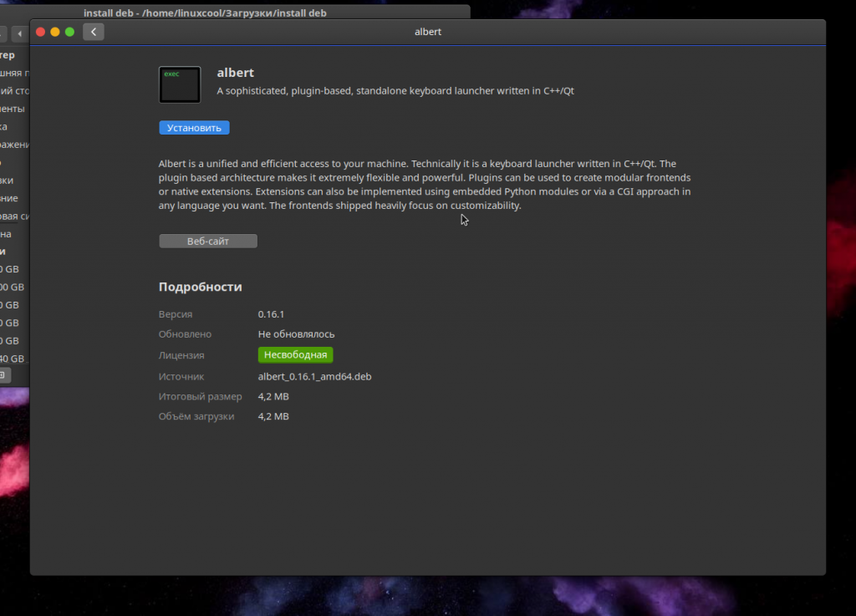Click the albert_0.16.1_amd64.deb source filename
The image size is (856, 616).
[x=314, y=376]
